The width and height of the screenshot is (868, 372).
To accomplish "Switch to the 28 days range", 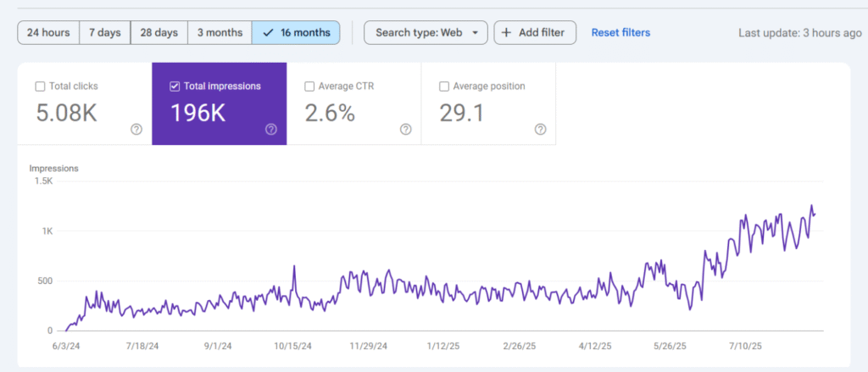I will pyautogui.click(x=159, y=33).
